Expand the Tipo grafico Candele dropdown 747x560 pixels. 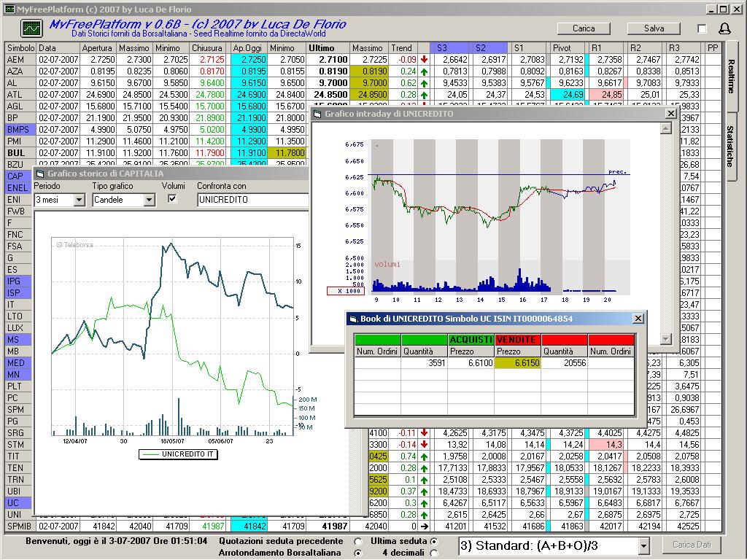[149, 200]
